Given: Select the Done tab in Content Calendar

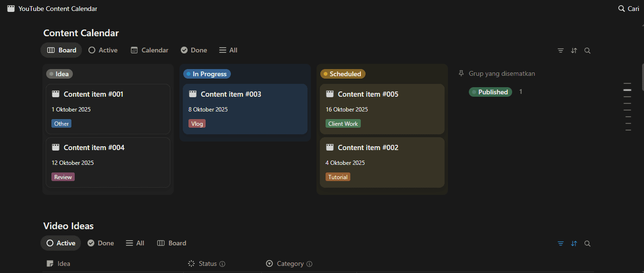Looking at the screenshot, I should click(194, 50).
